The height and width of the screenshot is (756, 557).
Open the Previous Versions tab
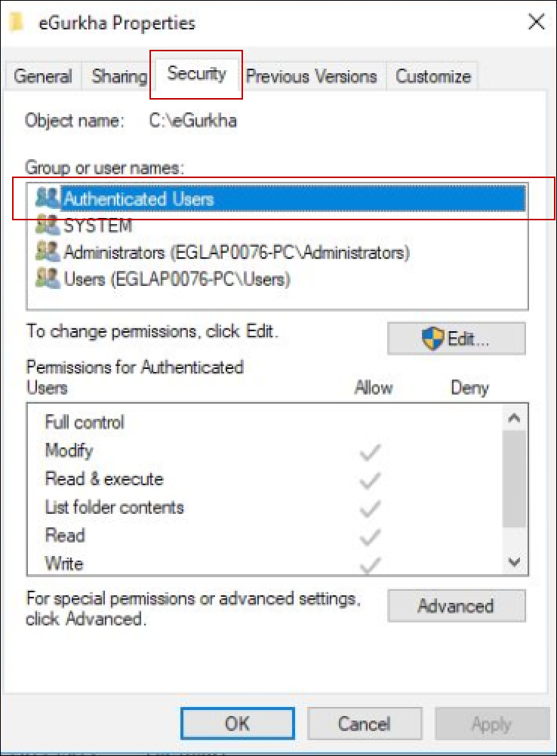pyautogui.click(x=312, y=76)
